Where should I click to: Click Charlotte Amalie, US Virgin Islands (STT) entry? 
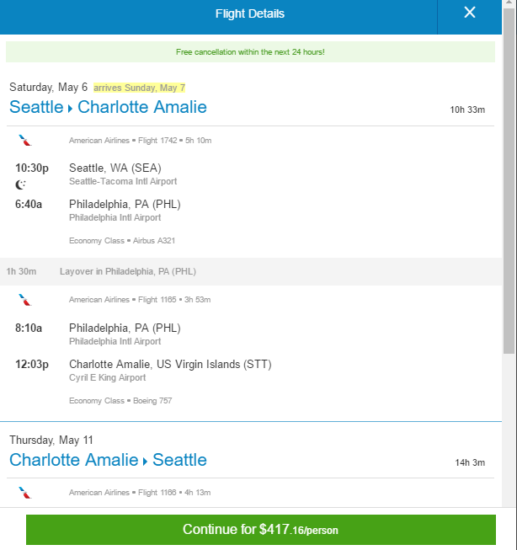(x=170, y=364)
